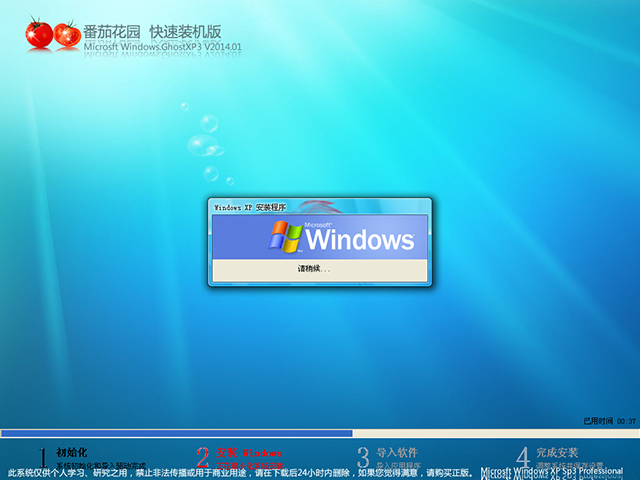Click the 已用时间 elapsed timer
This screenshot has width=640, height=480.
609,421
